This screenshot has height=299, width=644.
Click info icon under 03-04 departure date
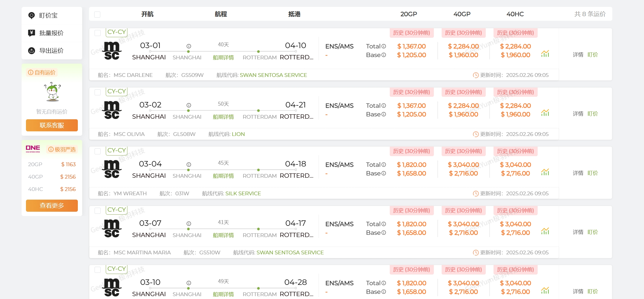click(189, 164)
